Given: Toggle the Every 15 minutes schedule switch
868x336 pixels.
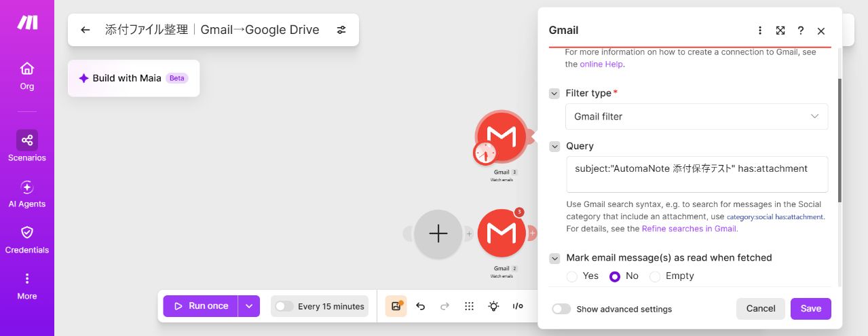Looking at the screenshot, I should pos(284,306).
